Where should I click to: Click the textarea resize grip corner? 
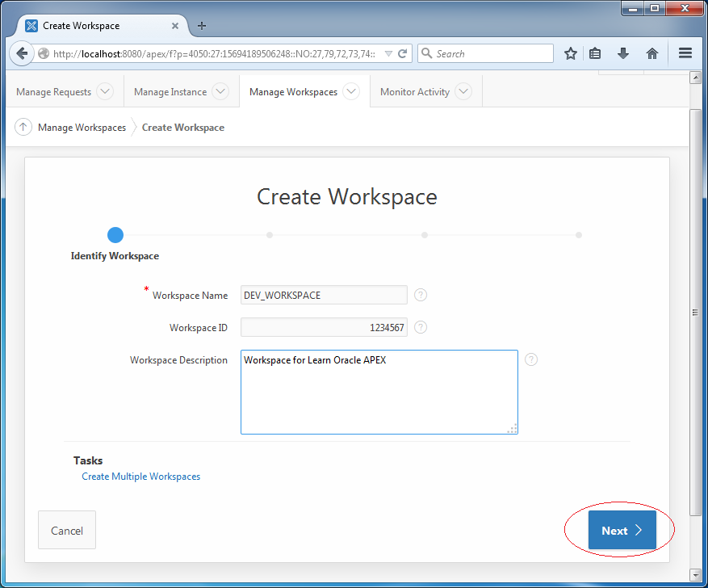pyautogui.click(x=512, y=429)
